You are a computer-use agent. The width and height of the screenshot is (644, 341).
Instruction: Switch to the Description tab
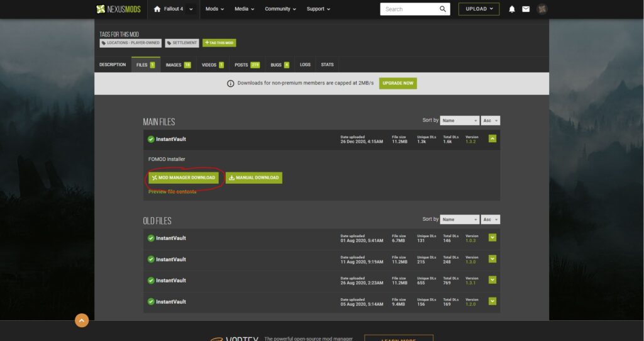coord(113,65)
